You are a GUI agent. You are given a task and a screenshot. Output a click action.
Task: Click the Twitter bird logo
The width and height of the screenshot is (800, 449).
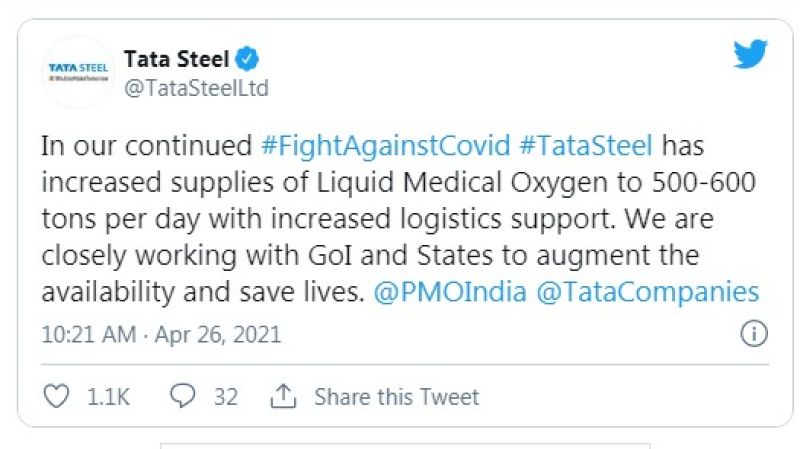pos(750,55)
